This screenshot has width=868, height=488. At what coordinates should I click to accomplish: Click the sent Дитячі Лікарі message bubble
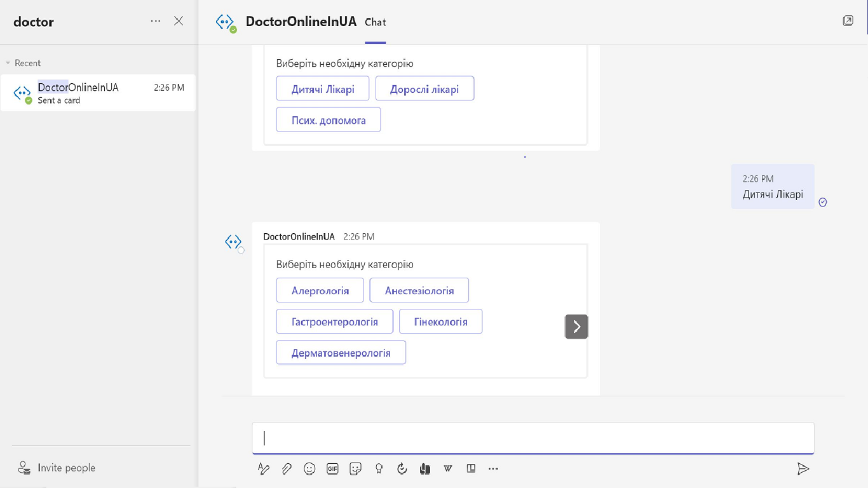(773, 187)
